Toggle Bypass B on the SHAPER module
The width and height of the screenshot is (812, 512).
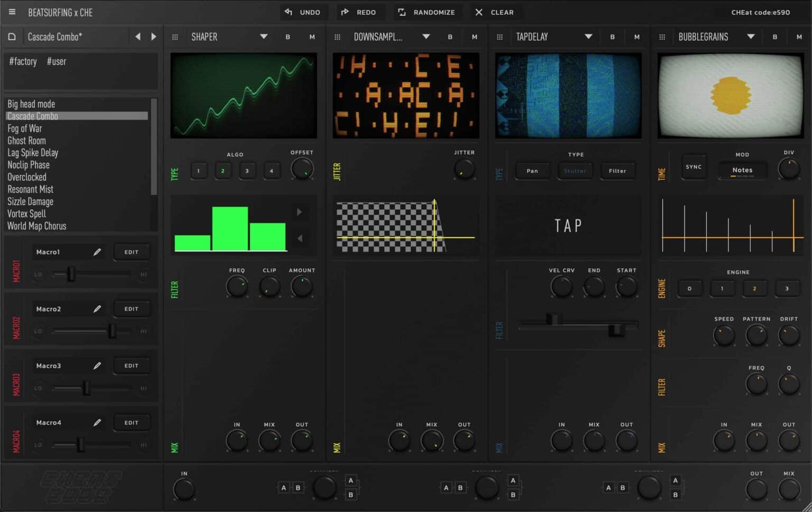(288, 37)
